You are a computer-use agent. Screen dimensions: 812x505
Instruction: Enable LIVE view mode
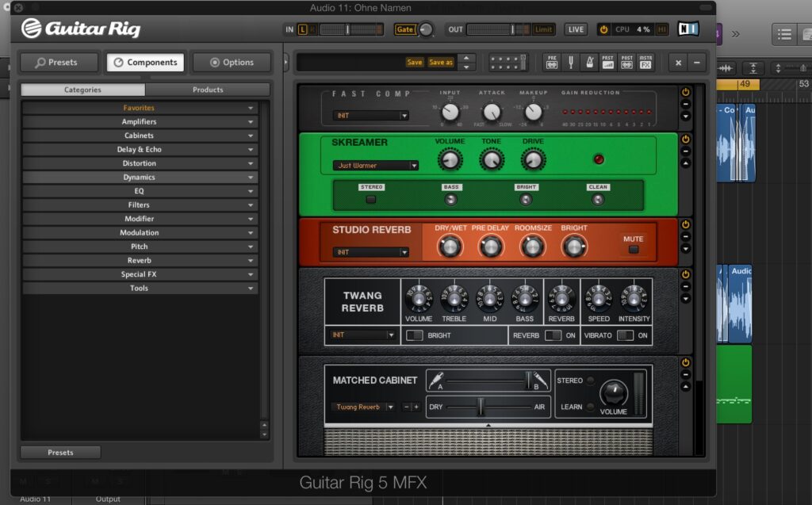576,29
